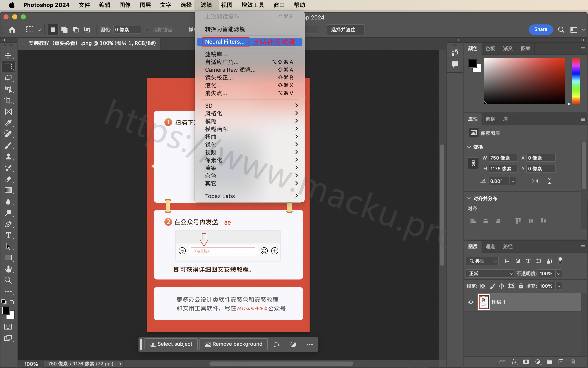
Task: Select the Eraser tool
Action: pyautogui.click(x=8, y=179)
